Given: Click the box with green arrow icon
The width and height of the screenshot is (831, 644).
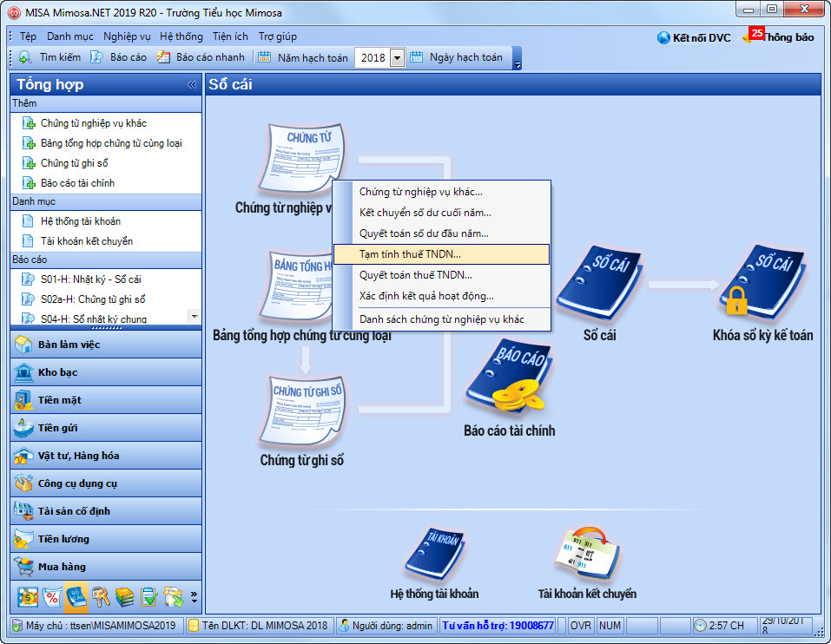Looking at the screenshot, I should (x=174, y=597).
